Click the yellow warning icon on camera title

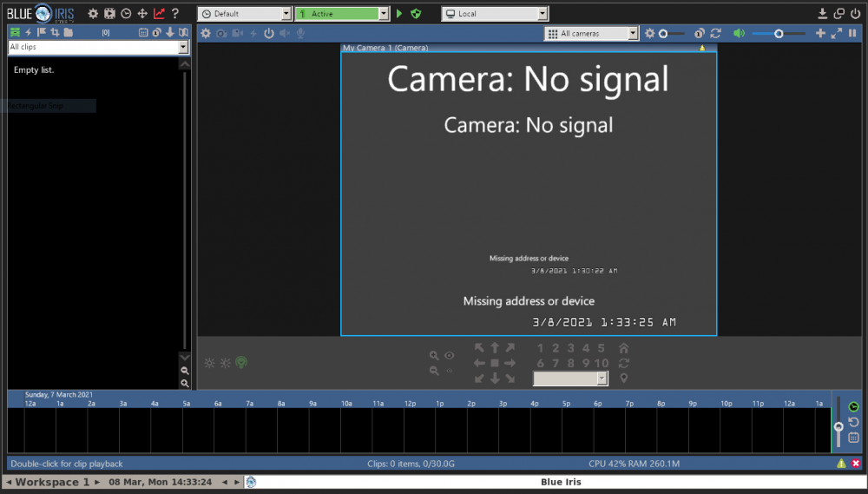tap(702, 48)
